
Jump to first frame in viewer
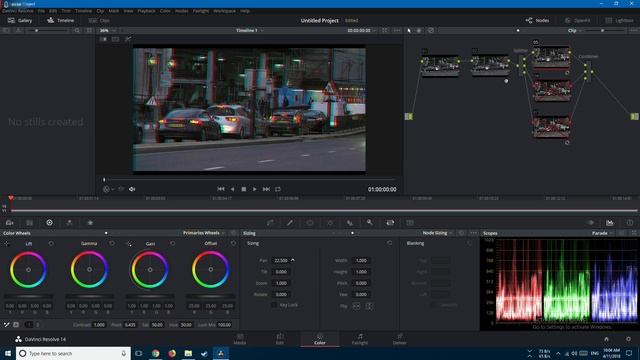[x=221, y=189]
